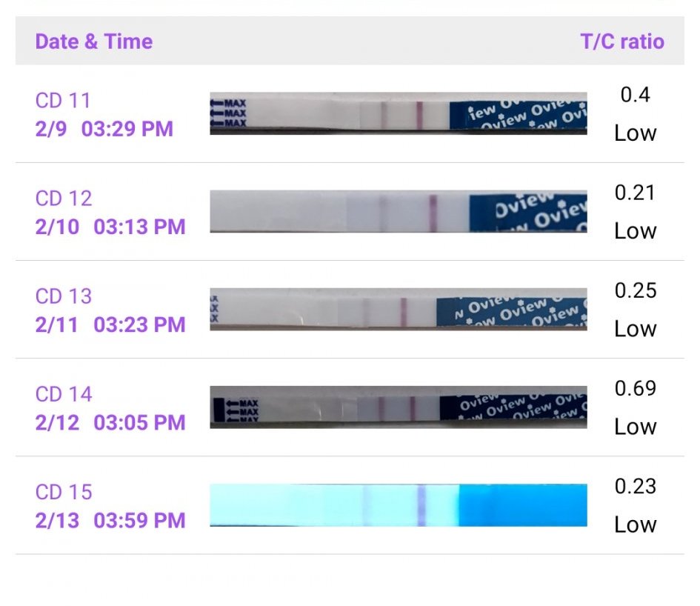The width and height of the screenshot is (700, 606).
Task: Click the 2/13 03:59 PM timestamp
Action: click(110, 520)
